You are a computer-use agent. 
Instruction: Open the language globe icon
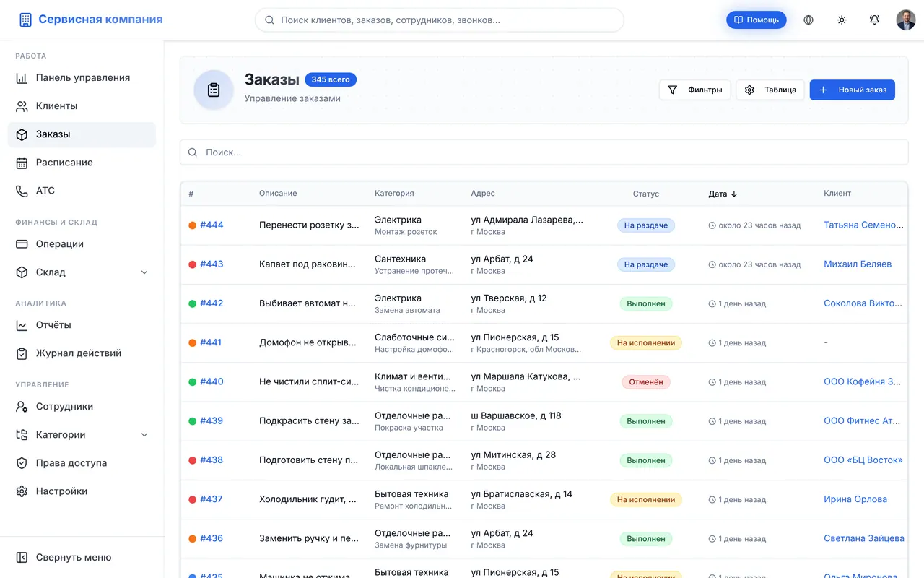pyautogui.click(x=808, y=20)
